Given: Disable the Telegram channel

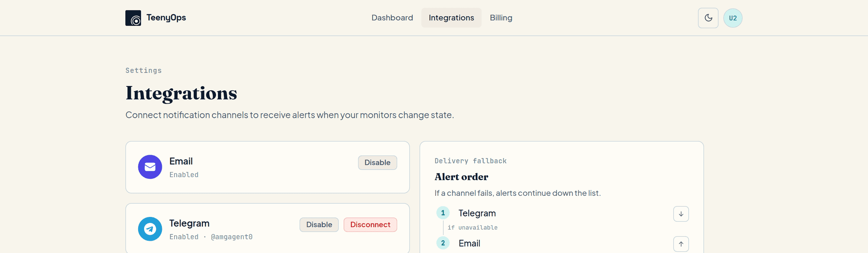Looking at the screenshot, I should point(319,225).
